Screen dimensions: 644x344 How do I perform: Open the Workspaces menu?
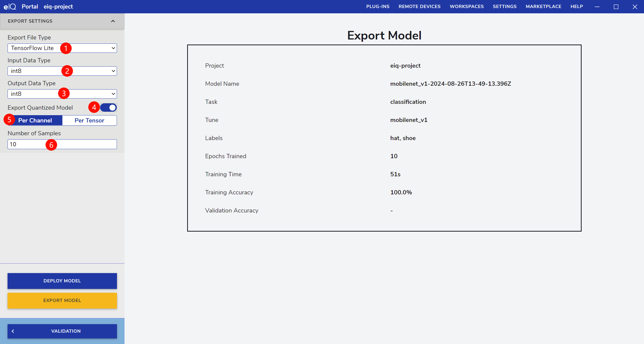pyautogui.click(x=467, y=7)
